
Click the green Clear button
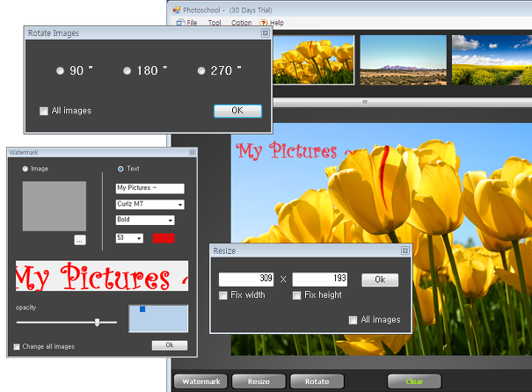[414, 381]
